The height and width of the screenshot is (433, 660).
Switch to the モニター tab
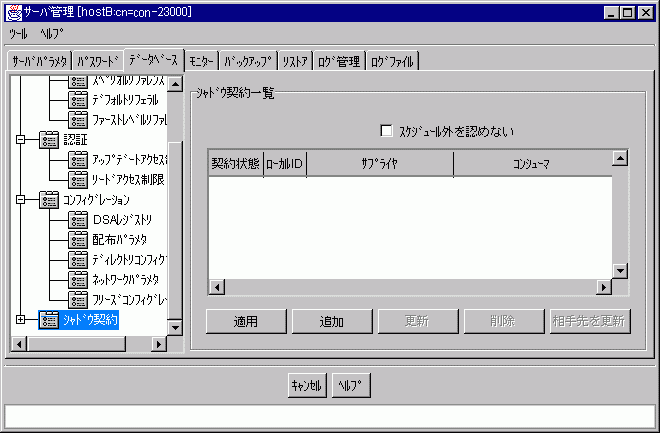pyautogui.click(x=201, y=61)
